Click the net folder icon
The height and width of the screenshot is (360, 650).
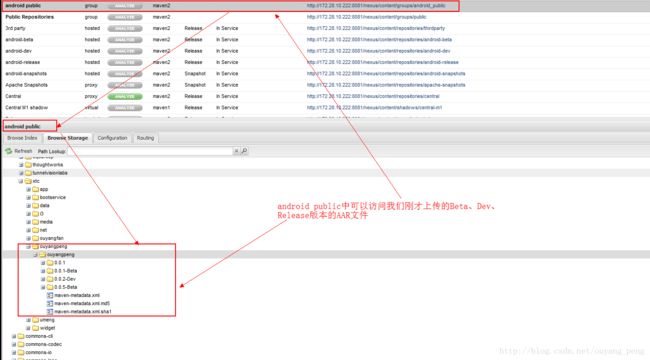pyautogui.click(x=36, y=230)
